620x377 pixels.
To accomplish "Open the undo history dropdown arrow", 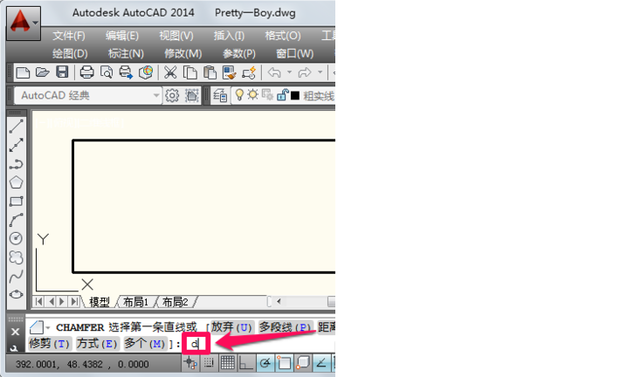I will coord(289,72).
